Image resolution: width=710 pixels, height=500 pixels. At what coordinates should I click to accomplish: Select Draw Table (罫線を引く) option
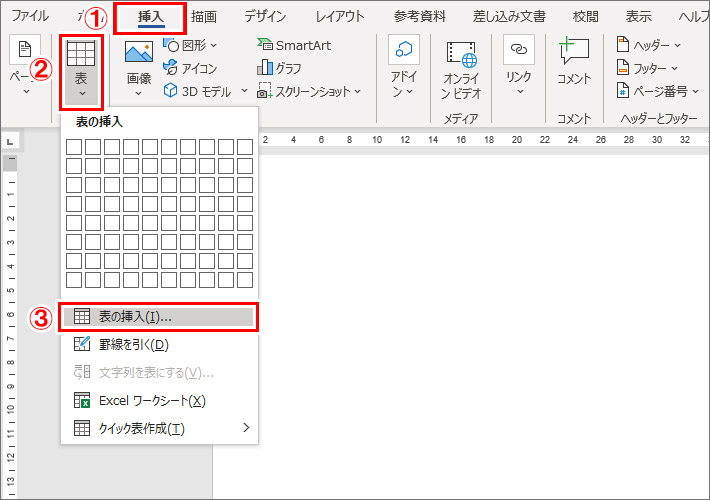coord(160,345)
